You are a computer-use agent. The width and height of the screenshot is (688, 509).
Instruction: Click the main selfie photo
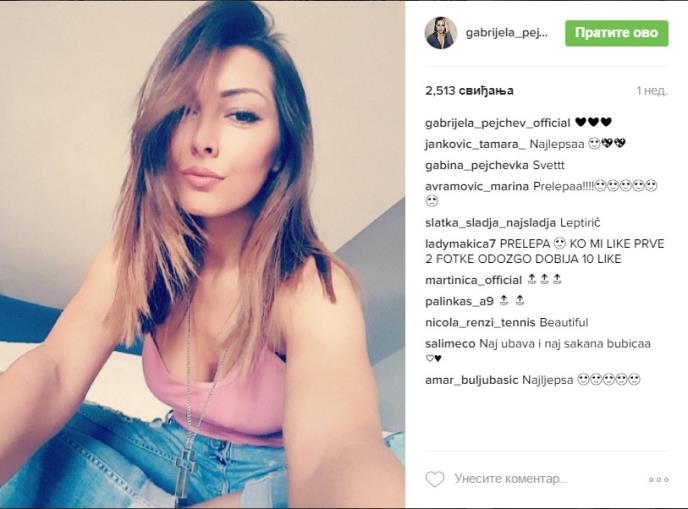point(202,254)
